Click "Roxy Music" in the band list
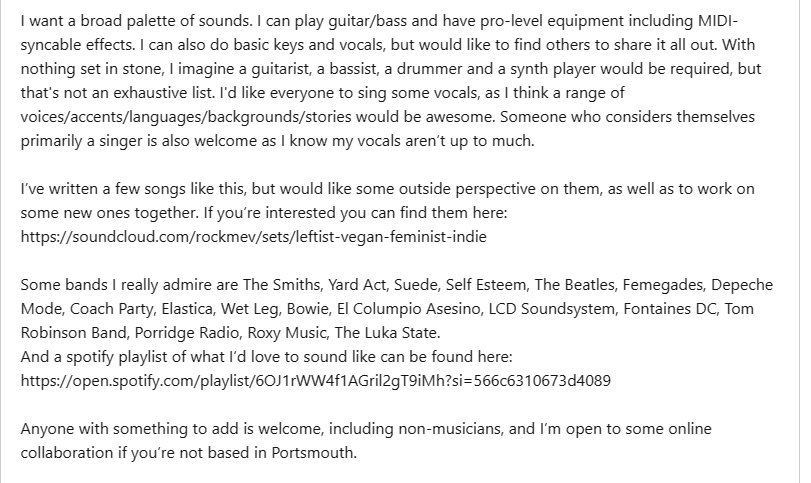This screenshot has width=811, height=483. click(x=288, y=333)
